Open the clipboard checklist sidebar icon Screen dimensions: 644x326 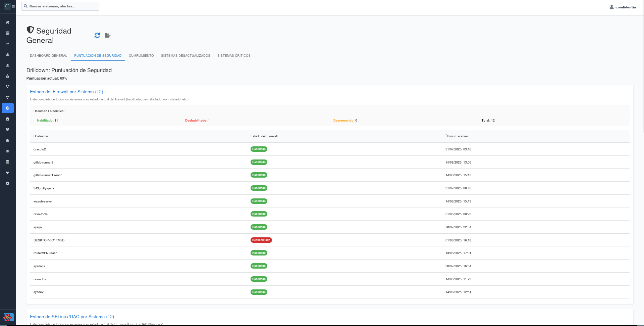coord(7,119)
